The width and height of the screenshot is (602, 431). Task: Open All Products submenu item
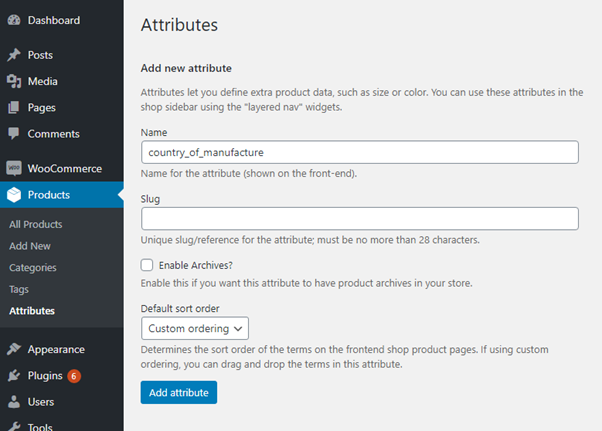35,224
